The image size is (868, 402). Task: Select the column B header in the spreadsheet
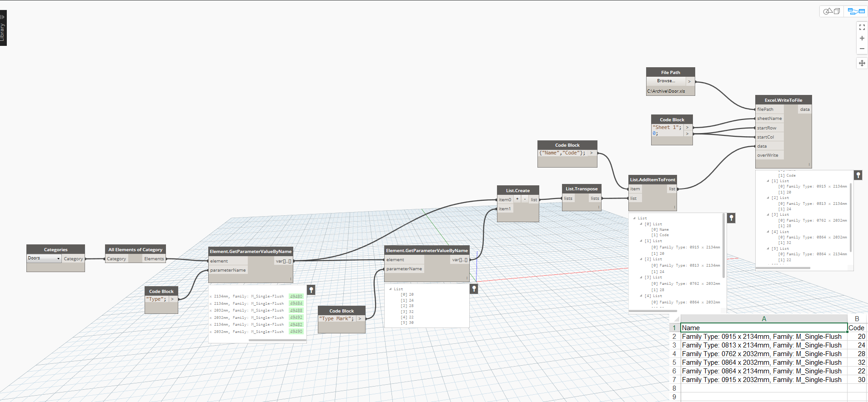click(857, 319)
